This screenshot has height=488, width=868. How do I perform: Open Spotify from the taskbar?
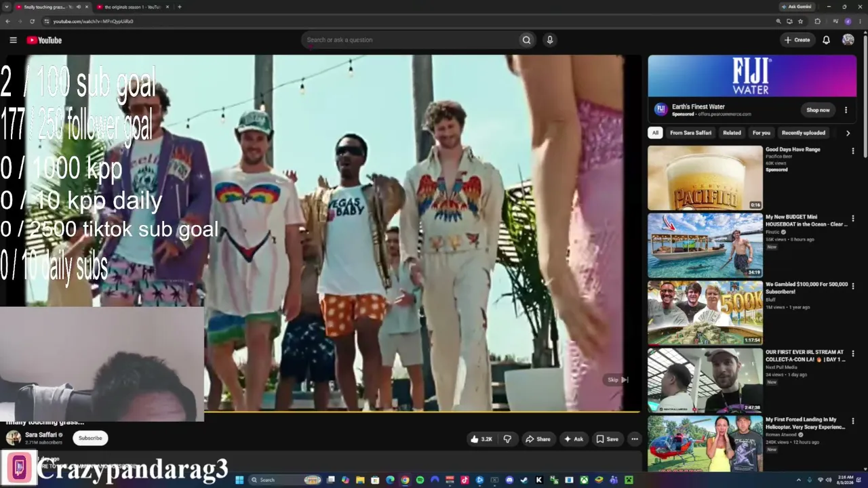(x=420, y=481)
